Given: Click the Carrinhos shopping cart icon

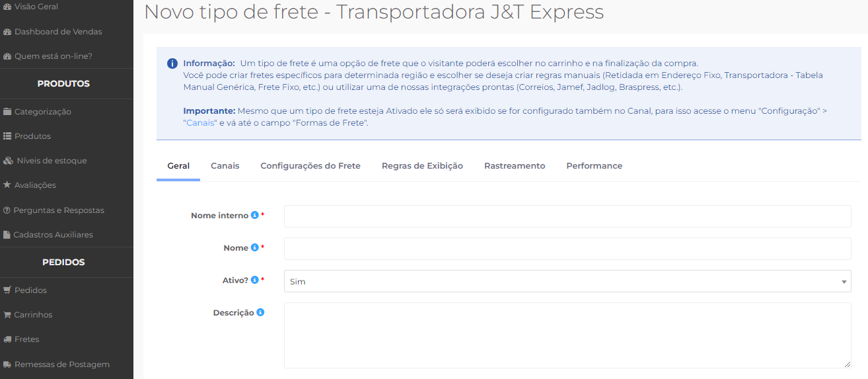Looking at the screenshot, I should [x=7, y=315].
